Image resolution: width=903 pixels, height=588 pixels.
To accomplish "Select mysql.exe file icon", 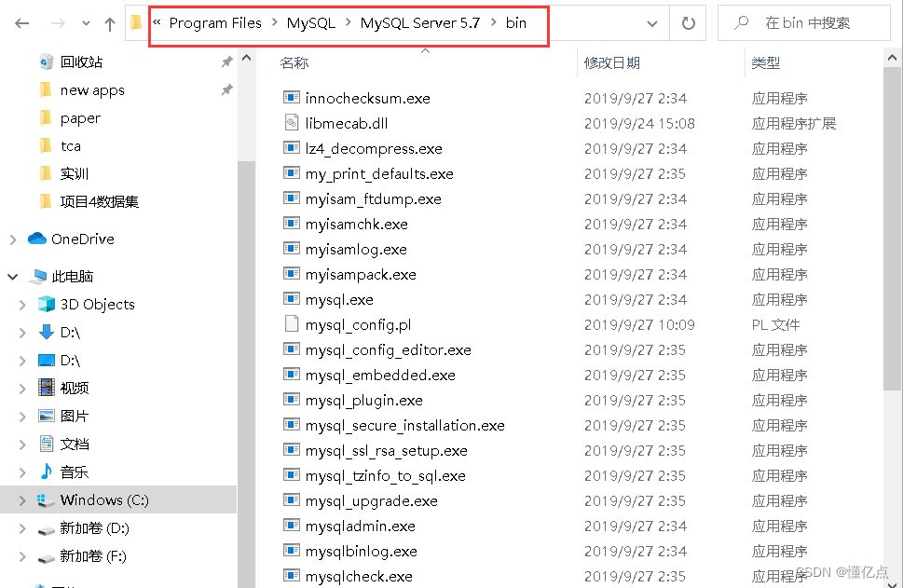I will tap(292, 298).
